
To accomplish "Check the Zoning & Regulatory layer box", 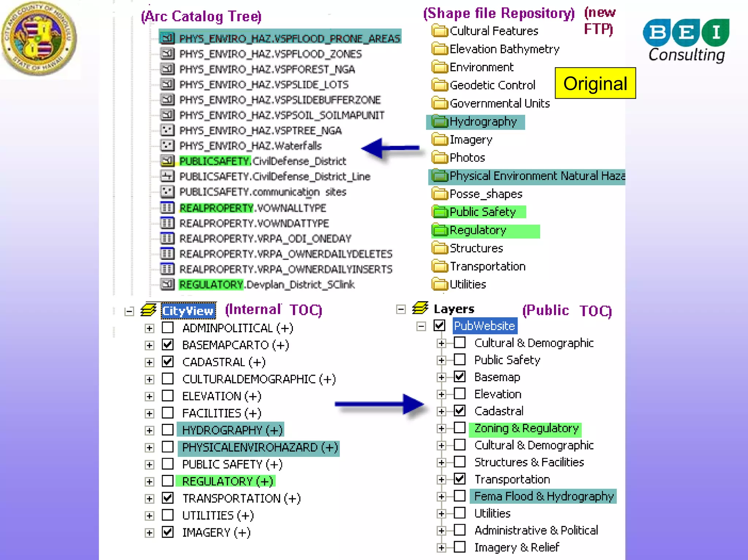I will 459,428.
